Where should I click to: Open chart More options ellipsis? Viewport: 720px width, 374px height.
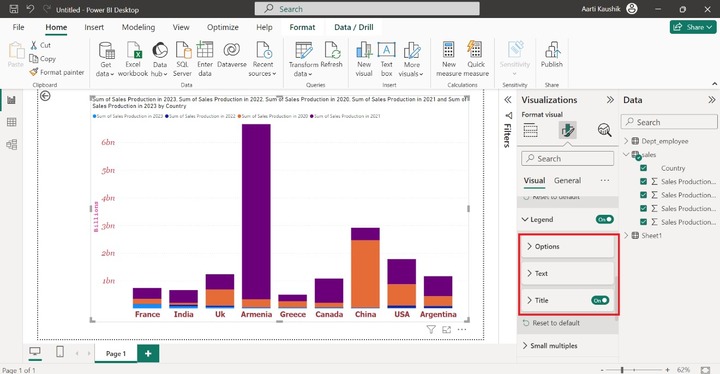tap(462, 329)
